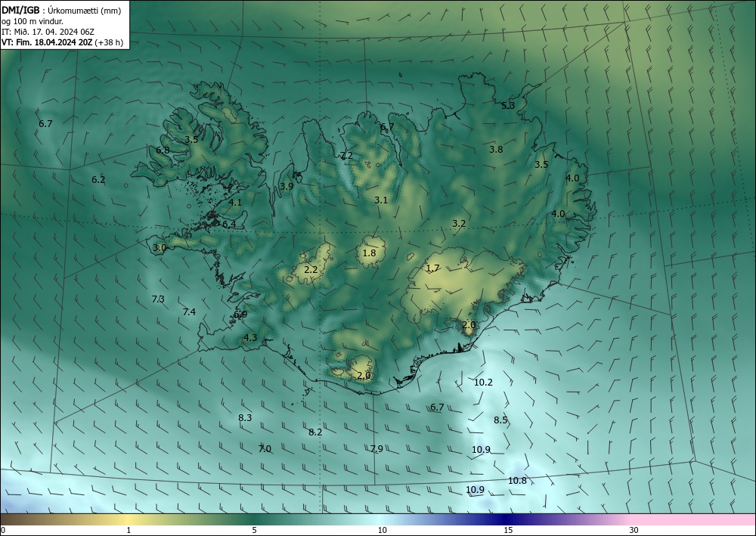The width and height of the screenshot is (756, 536).
Task: Pick the dark navy band of the color scale
Action: (507, 519)
